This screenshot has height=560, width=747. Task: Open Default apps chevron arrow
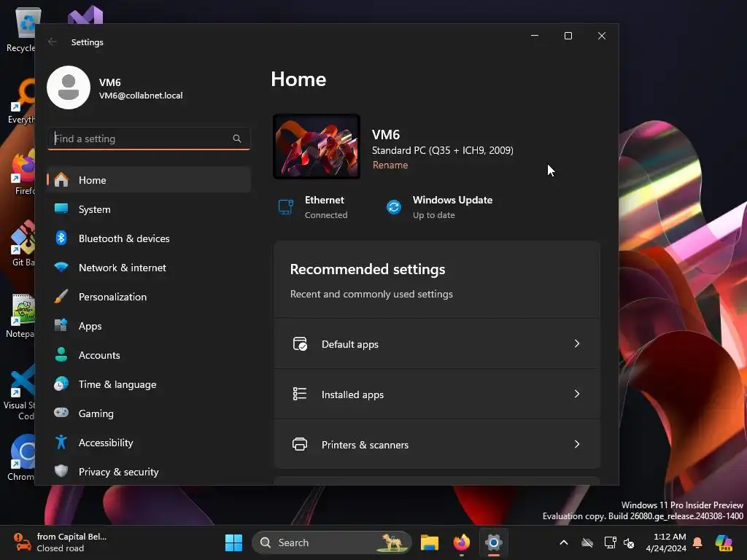pos(577,343)
